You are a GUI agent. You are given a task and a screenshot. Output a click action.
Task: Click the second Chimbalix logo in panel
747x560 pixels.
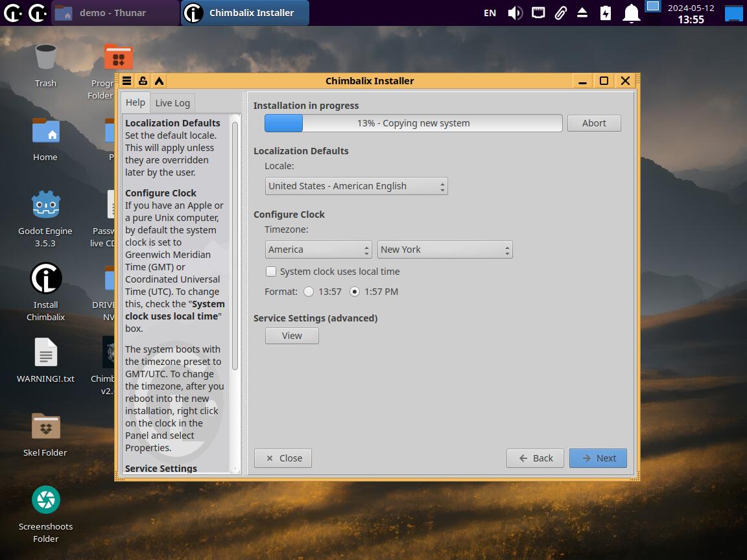[38, 13]
